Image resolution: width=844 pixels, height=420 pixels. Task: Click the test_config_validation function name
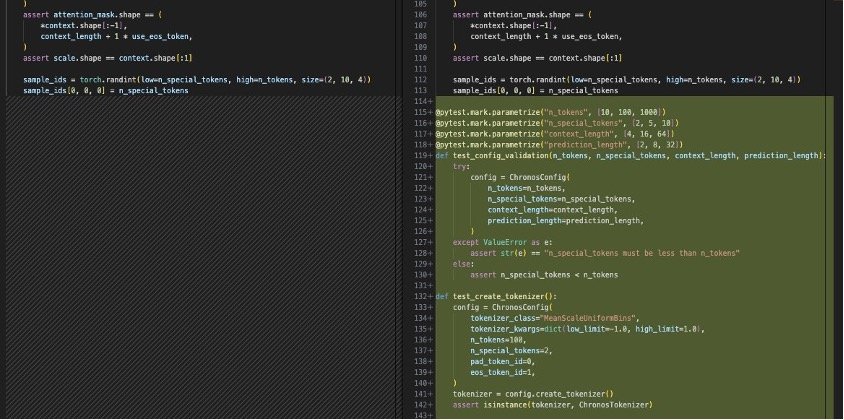coord(497,156)
